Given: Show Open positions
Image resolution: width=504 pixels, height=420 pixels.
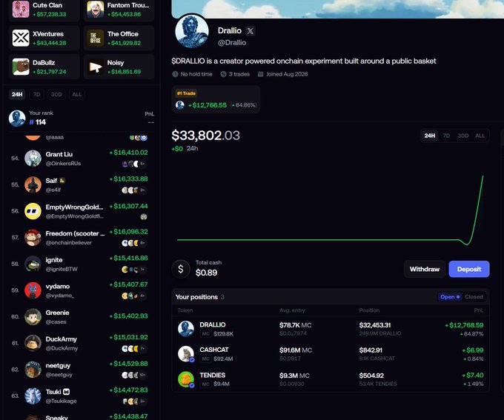Looking at the screenshot, I should (450, 297).
